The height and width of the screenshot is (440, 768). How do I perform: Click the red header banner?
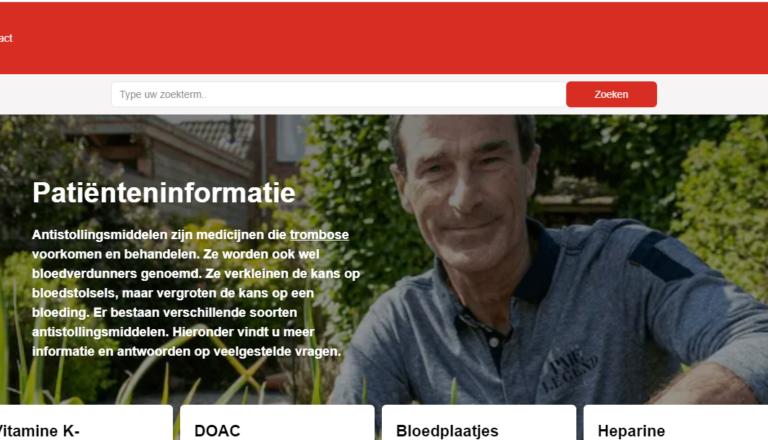(384, 38)
